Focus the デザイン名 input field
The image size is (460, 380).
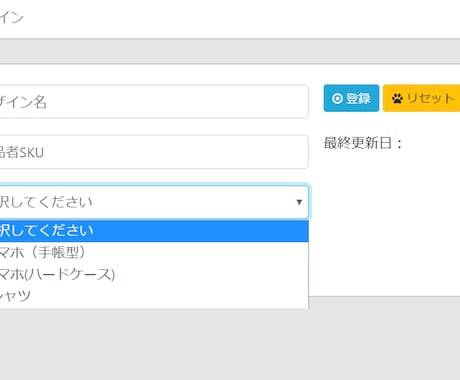tap(154, 101)
